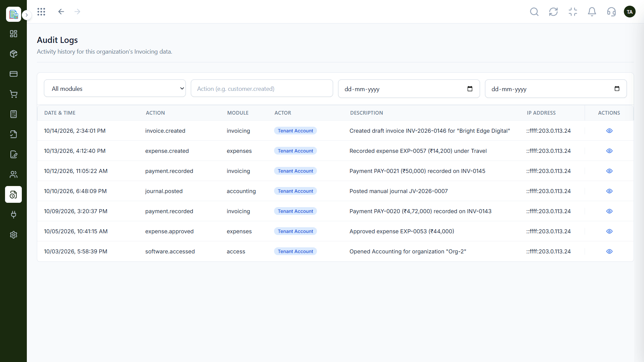The width and height of the screenshot is (644, 362).
Task: View details of the expense.created log
Action: (609, 151)
